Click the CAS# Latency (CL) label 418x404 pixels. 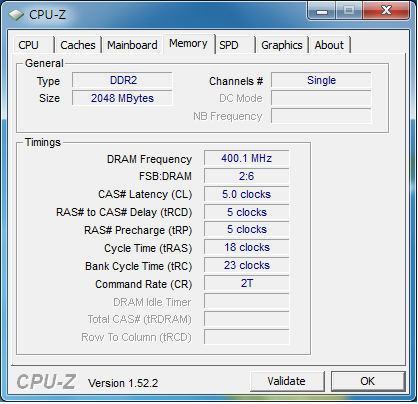tap(145, 194)
